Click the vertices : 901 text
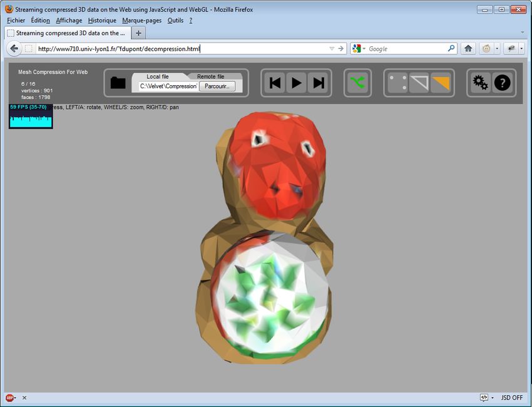 (x=37, y=91)
